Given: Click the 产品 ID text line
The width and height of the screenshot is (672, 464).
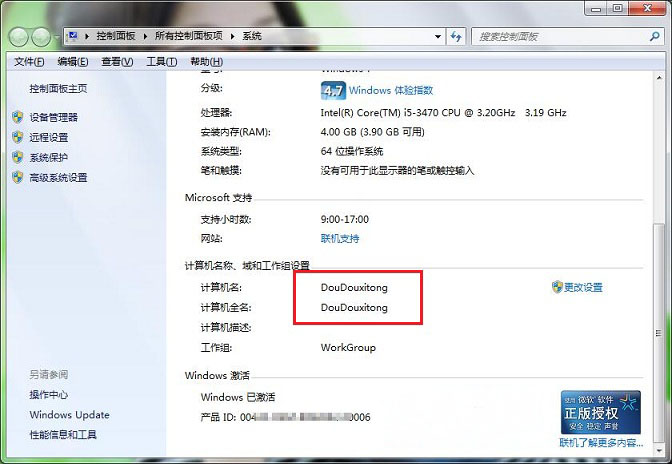Looking at the screenshot, I should (x=285, y=417).
